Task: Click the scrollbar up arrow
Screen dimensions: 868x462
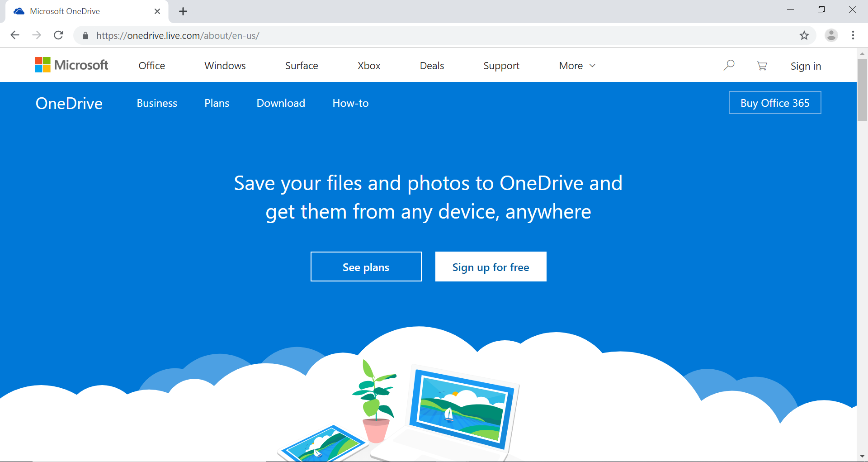Action: tap(862, 53)
